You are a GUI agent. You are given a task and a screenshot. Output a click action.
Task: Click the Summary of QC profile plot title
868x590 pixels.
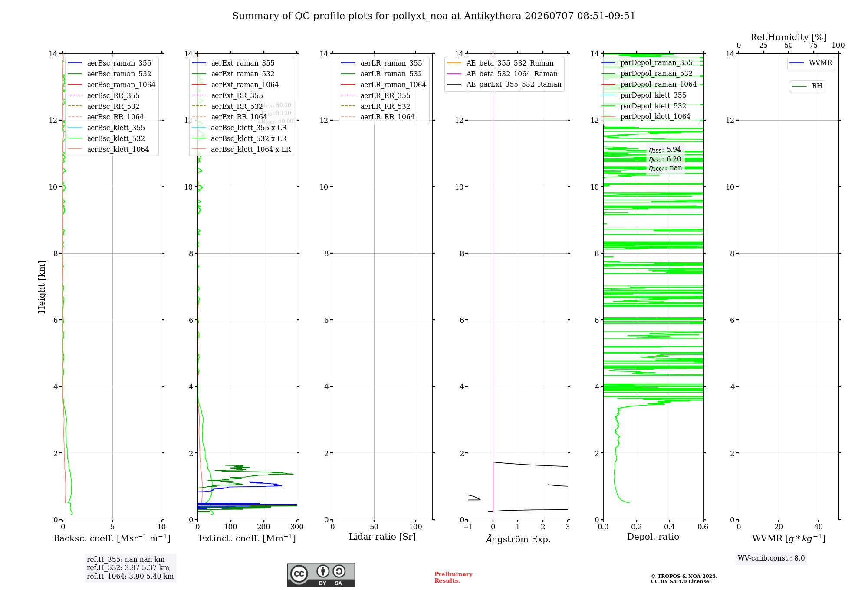[x=434, y=16]
